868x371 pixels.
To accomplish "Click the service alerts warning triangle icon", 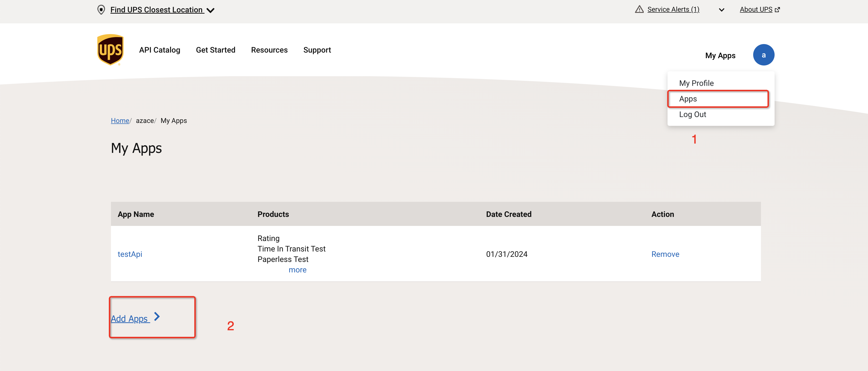I will point(639,9).
